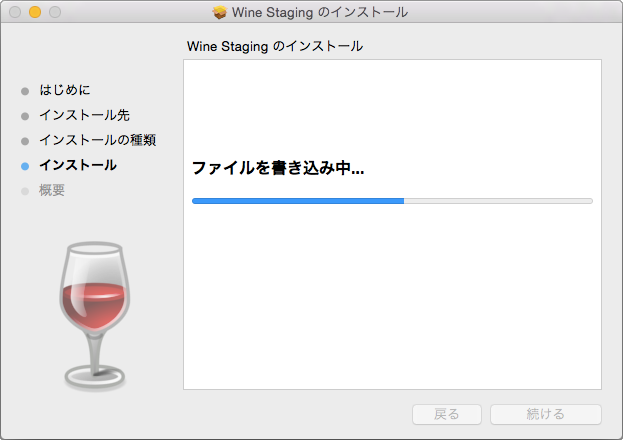
Task: Click the Wine Staging のインストール pane heading
Action: coord(275,46)
